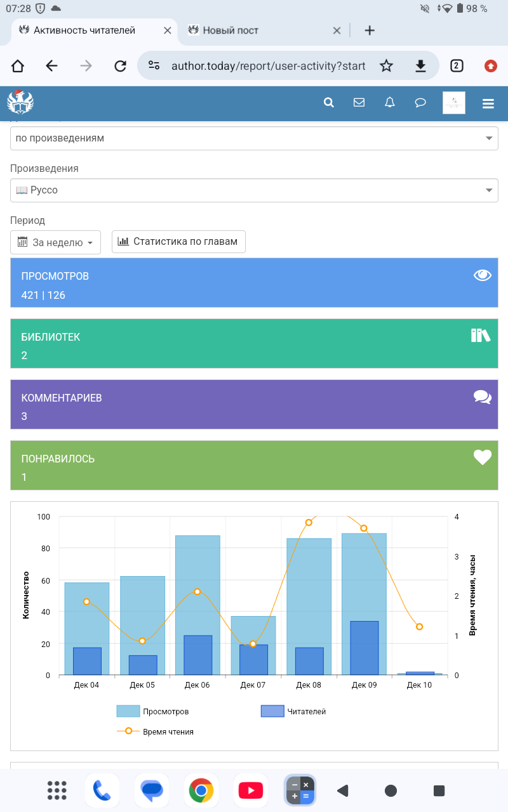Click the author.today logo icon
The height and width of the screenshot is (812, 508).
click(20, 102)
